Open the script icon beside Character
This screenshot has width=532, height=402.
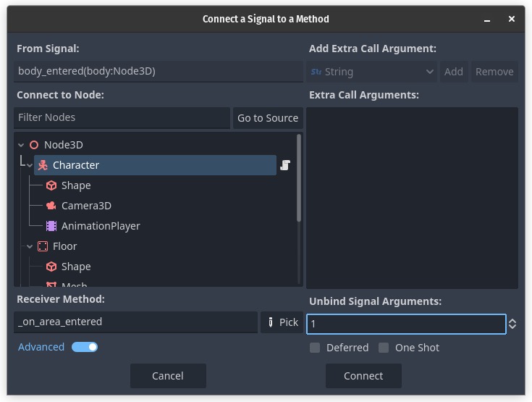pyautogui.click(x=285, y=165)
